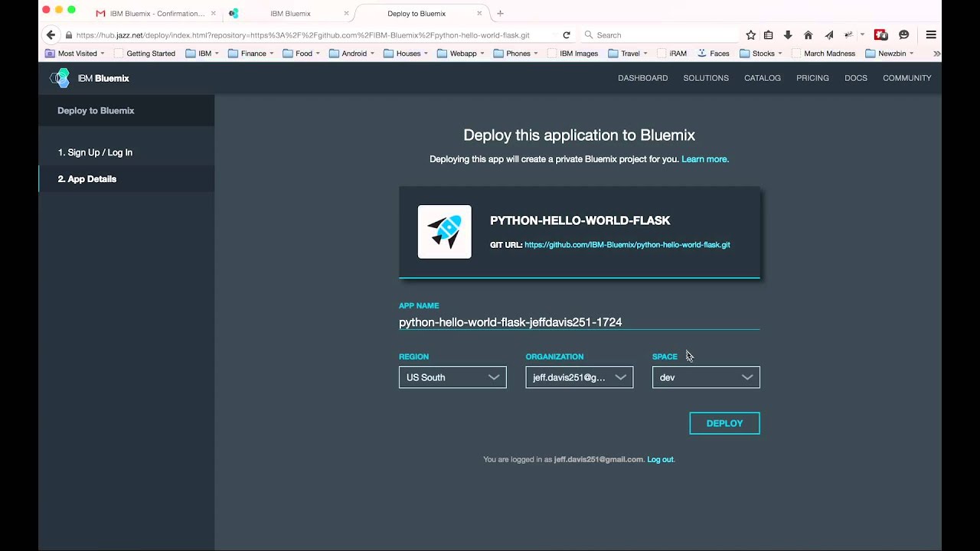Screen dimensions: 980x551
Task: Click the smiley chat bubble icon
Action: pyautogui.click(x=904, y=35)
